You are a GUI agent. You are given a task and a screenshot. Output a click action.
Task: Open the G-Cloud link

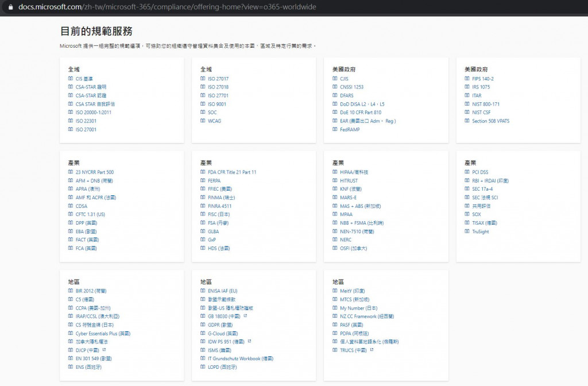click(x=223, y=334)
